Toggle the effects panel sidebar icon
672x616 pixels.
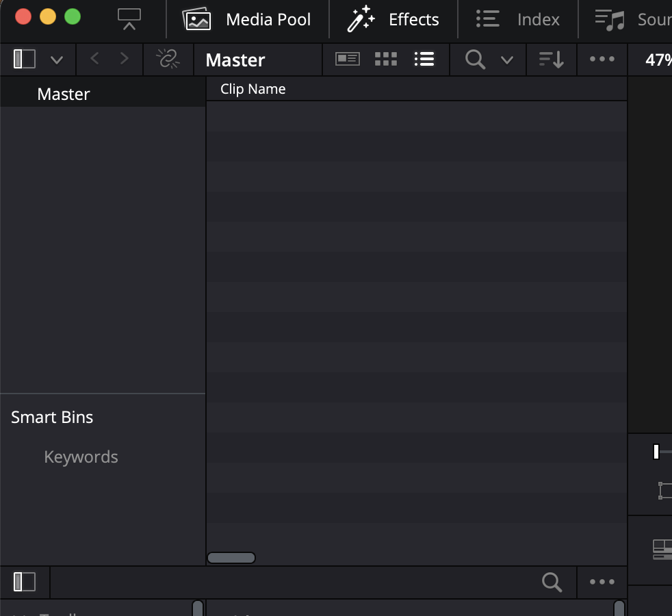(25, 582)
